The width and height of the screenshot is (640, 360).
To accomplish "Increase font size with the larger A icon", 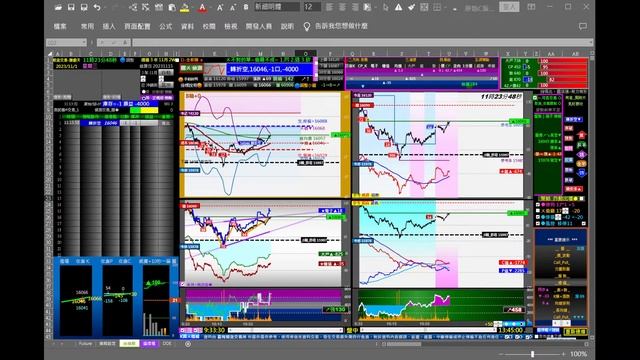I will click(220, 7).
